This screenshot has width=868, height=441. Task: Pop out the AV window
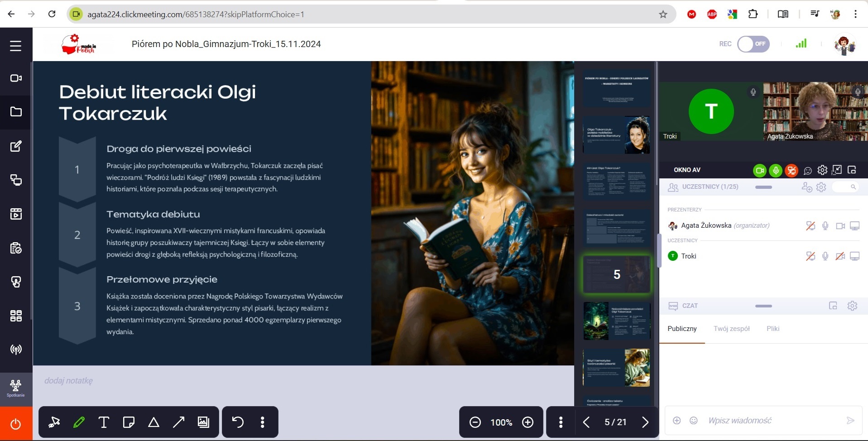(x=852, y=170)
